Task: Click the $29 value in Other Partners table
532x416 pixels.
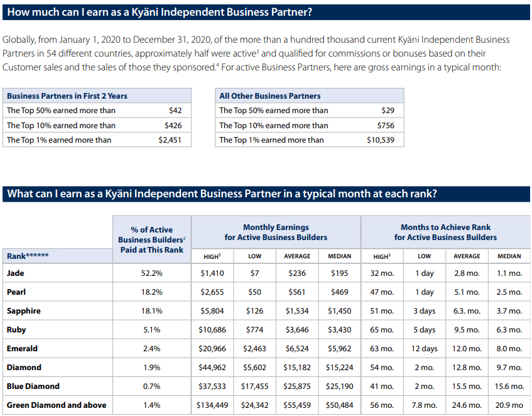Action: pos(388,111)
